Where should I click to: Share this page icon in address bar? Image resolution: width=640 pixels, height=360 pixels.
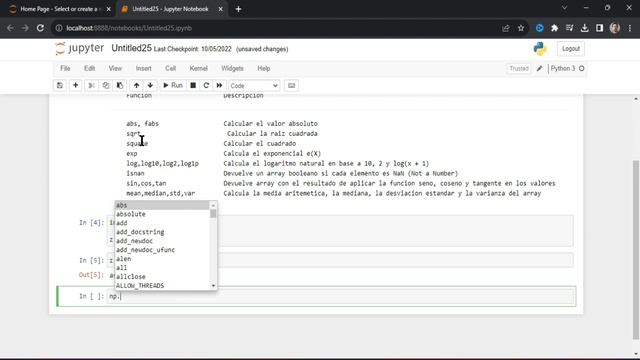pyautogui.click(x=506, y=28)
